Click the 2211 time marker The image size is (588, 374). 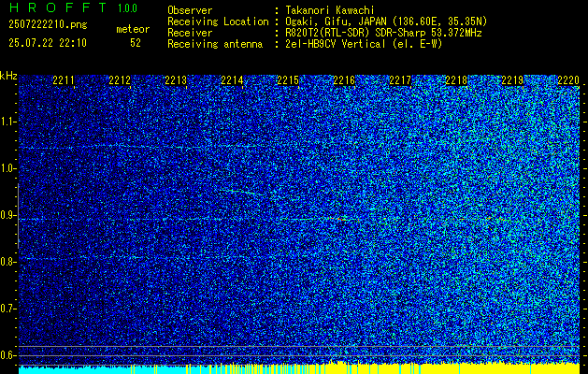coord(64,79)
